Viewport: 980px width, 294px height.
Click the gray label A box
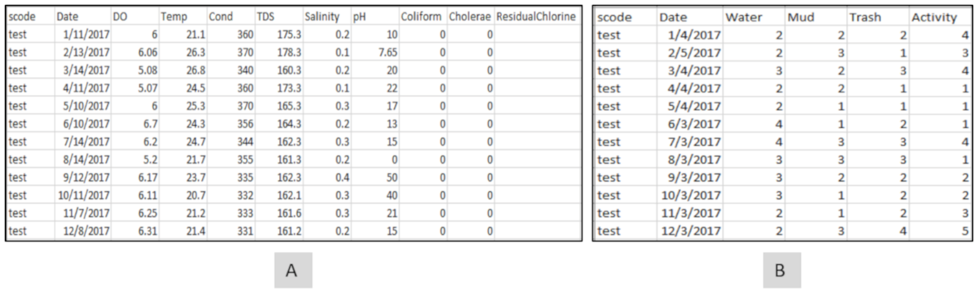pos(293,270)
